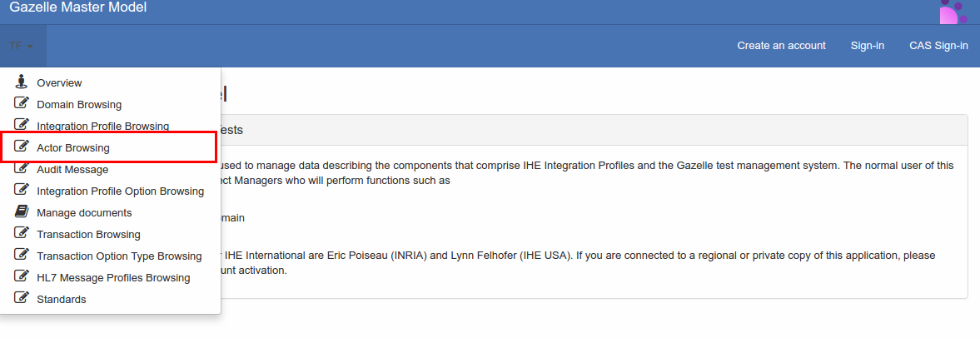Collapse the TF dropdown menu
Screen dimensions: 980x338
(22, 46)
